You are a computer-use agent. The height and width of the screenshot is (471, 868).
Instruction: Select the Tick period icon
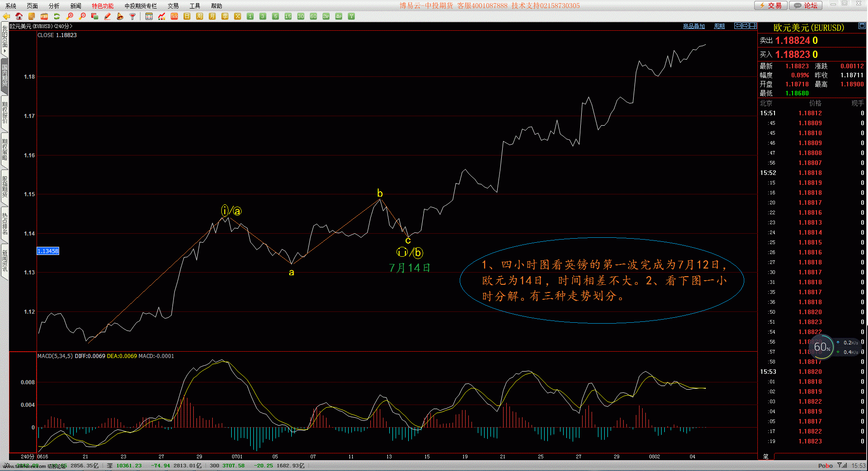click(174, 16)
